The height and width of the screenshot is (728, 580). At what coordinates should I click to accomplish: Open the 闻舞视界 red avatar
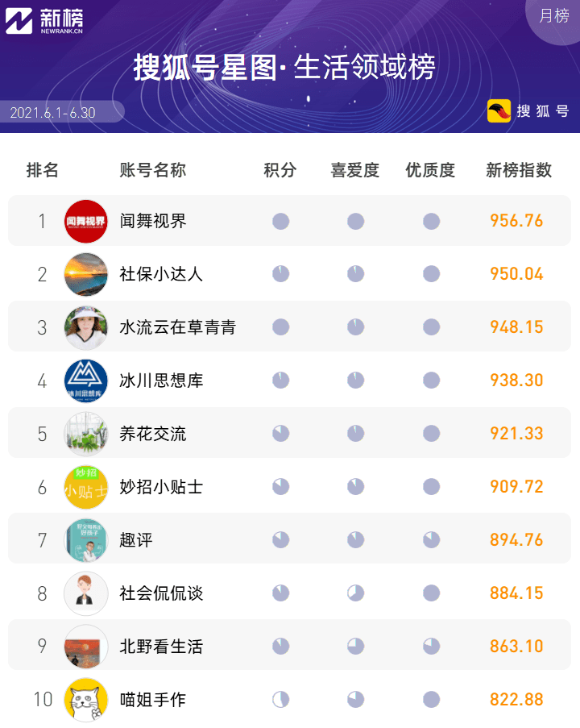(86, 222)
